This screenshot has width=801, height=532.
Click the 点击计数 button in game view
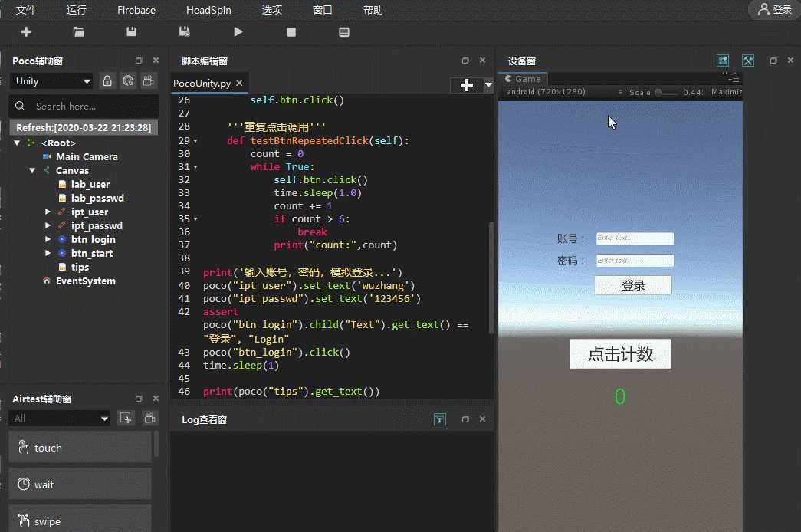(620, 353)
